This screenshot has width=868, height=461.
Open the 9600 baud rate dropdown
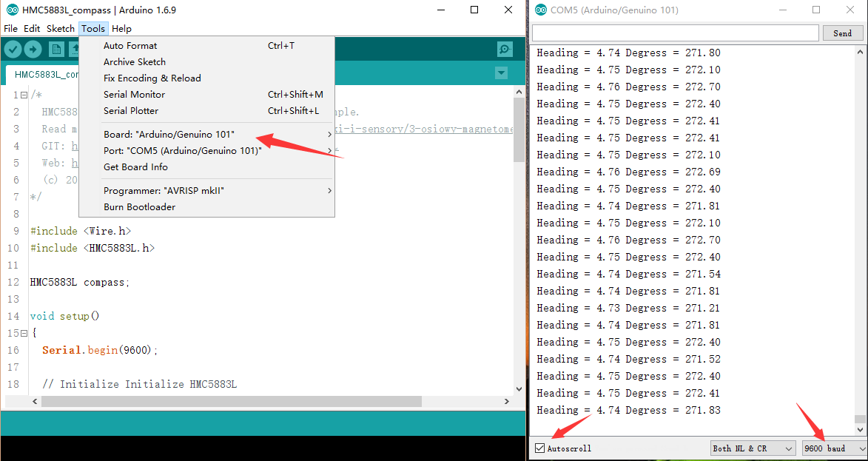(x=834, y=448)
